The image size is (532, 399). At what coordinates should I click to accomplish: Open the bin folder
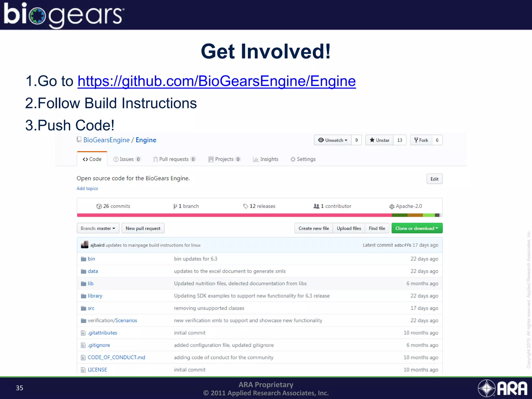(91, 259)
